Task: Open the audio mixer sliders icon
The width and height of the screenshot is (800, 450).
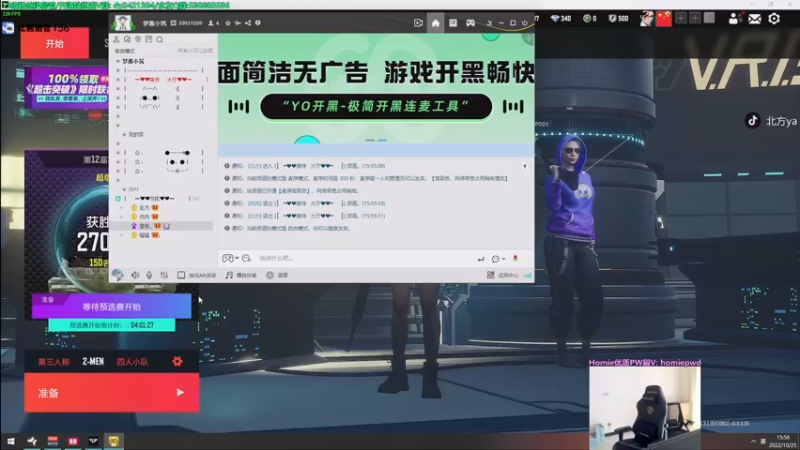Action: click(164, 275)
